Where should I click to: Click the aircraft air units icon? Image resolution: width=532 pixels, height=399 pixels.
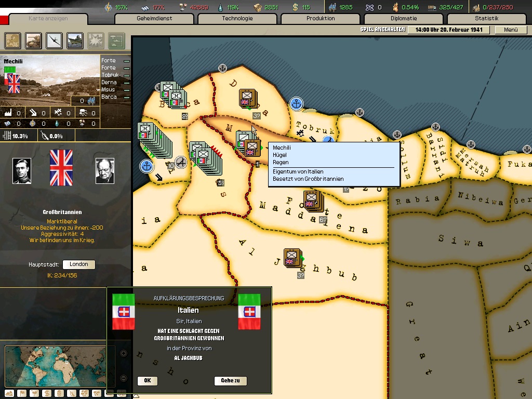54,40
